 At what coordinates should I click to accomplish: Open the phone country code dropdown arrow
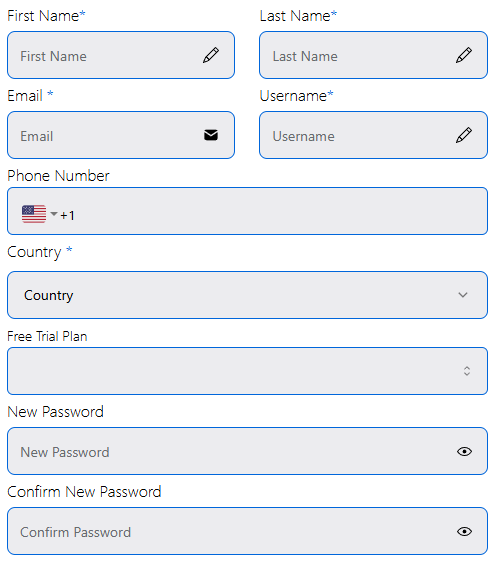(54, 214)
